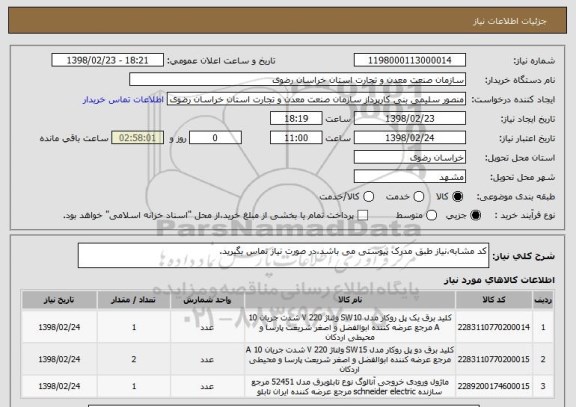Click the remaining time countdown box
This screenshot has width=576, height=407.
click(137, 138)
